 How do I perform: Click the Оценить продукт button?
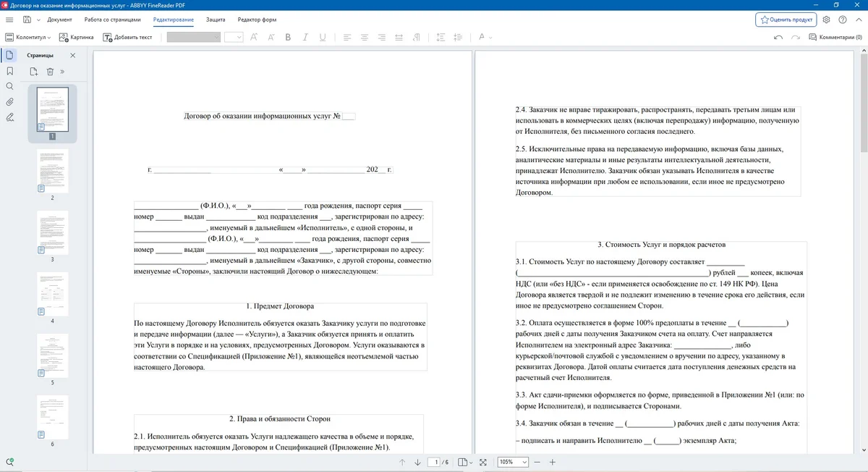coord(786,20)
